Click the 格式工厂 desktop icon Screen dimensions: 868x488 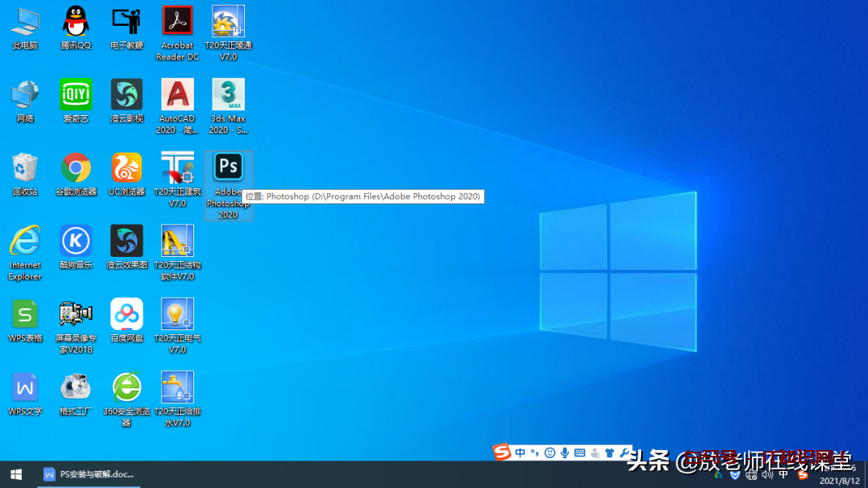pyautogui.click(x=76, y=388)
